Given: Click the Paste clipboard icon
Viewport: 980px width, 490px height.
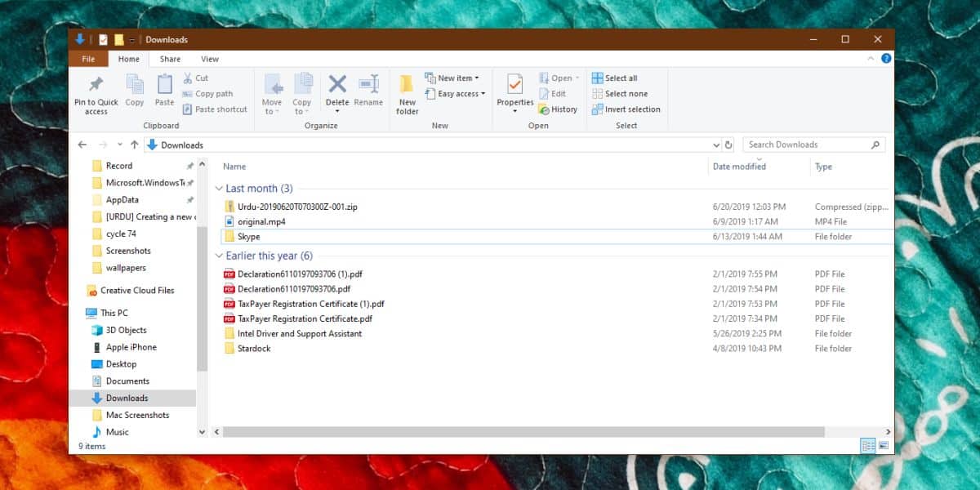Looking at the screenshot, I should point(165,84).
